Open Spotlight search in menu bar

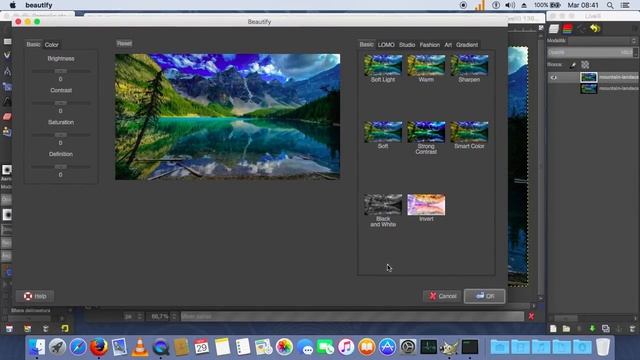click(610, 5)
